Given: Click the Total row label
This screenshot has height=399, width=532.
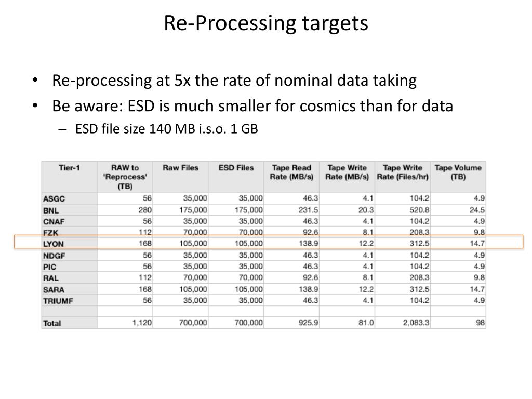Looking at the screenshot, I should (x=52, y=323).
